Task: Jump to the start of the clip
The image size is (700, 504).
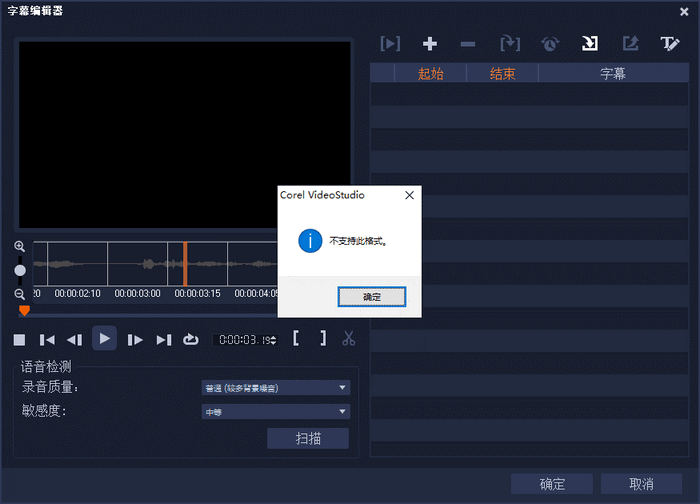Action: point(47,339)
